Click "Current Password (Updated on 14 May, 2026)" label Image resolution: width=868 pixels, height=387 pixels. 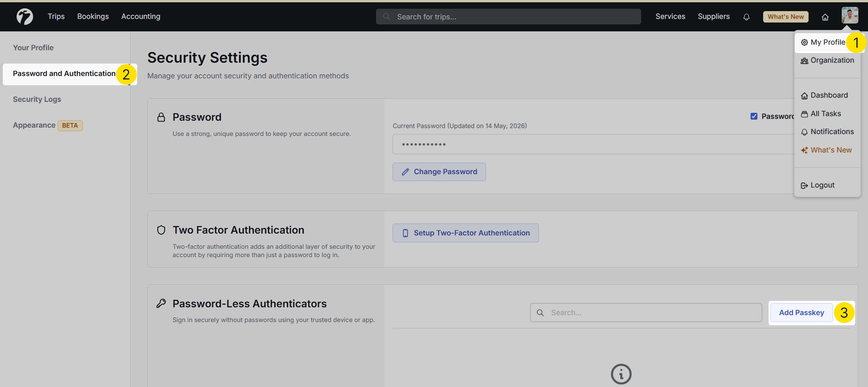pyautogui.click(x=460, y=126)
